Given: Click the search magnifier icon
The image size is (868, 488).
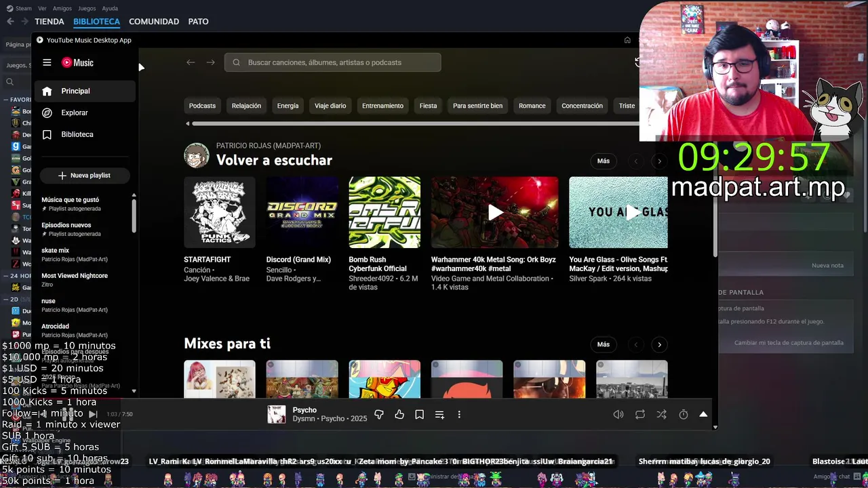Looking at the screenshot, I should point(236,62).
